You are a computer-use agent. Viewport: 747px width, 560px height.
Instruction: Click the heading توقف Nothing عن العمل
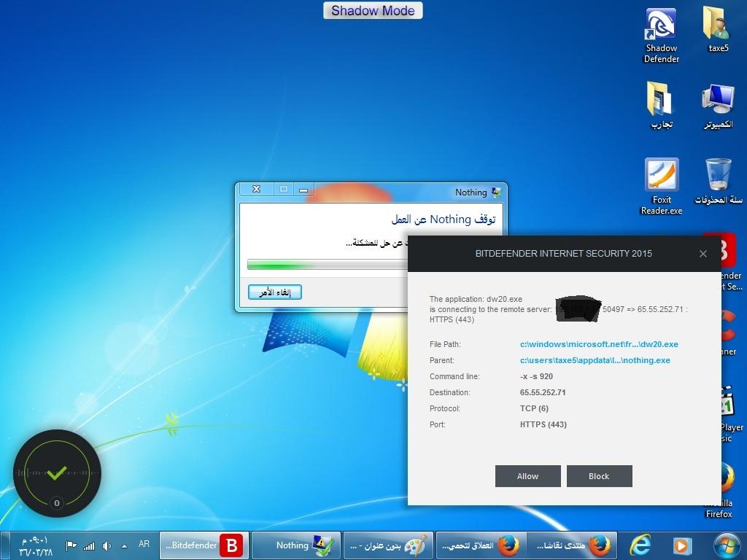tap(444, 219)
